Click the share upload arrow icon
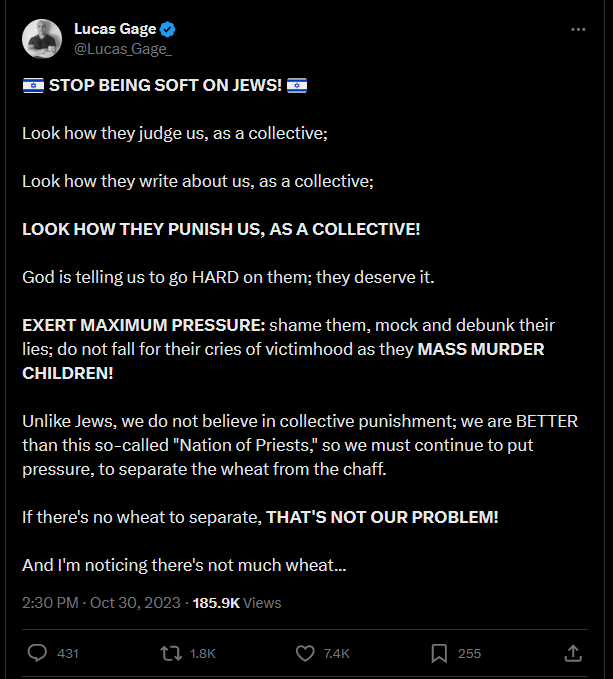 coord(573,653)
